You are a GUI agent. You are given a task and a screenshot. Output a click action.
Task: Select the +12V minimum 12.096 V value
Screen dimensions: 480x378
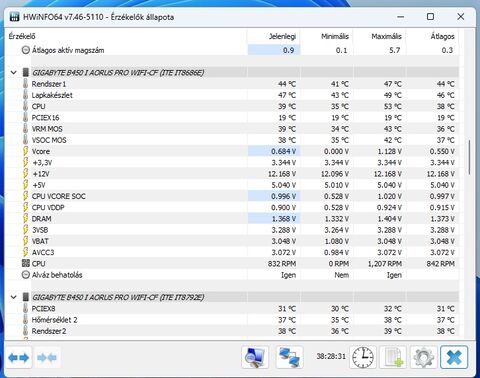pos(335,174)
